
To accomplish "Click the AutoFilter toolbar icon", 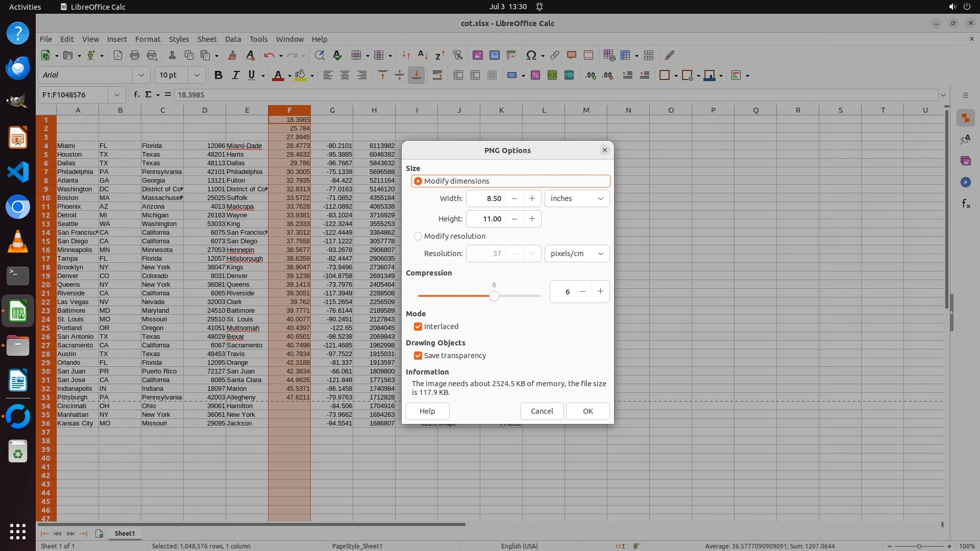I will [457, 55].
